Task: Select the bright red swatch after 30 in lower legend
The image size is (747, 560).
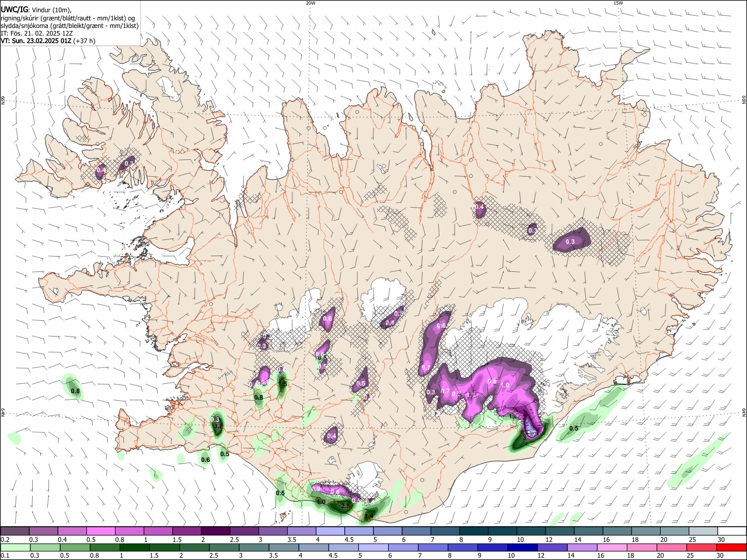Action: [x=732, y=547]
